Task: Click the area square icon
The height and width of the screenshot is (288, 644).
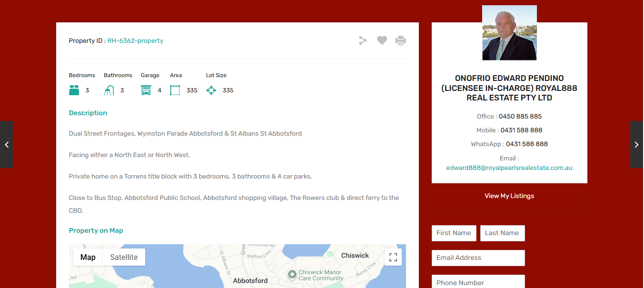Action: pos(175,90)
